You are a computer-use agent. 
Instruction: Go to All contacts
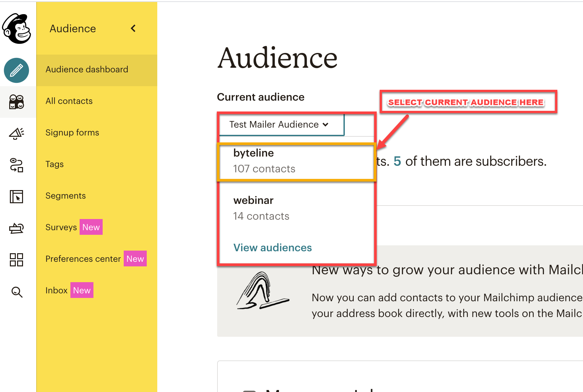click(69, 101)
